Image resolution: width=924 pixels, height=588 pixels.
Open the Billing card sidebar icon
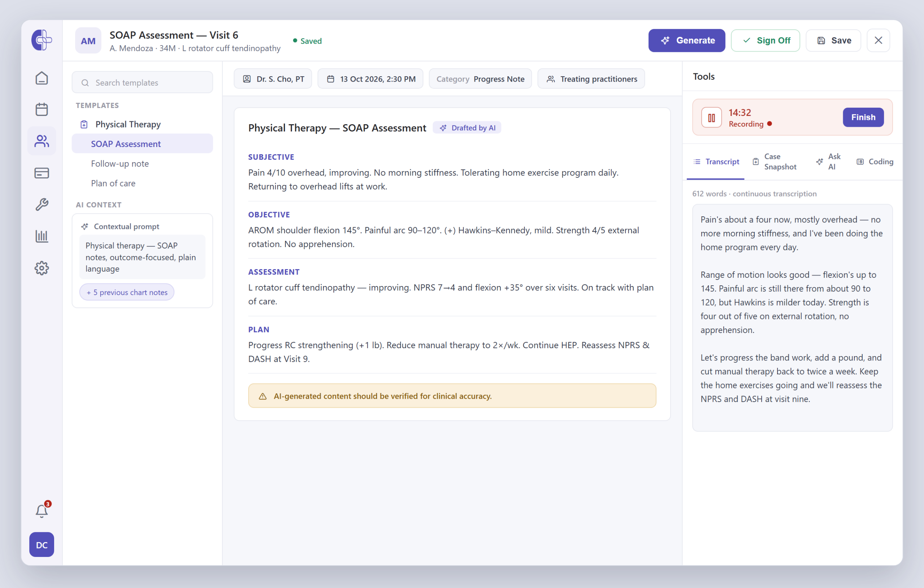[42, 173]
